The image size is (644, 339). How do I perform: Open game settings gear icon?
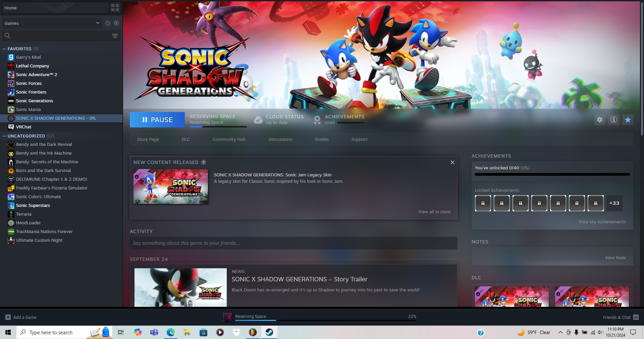coord(600,120)
